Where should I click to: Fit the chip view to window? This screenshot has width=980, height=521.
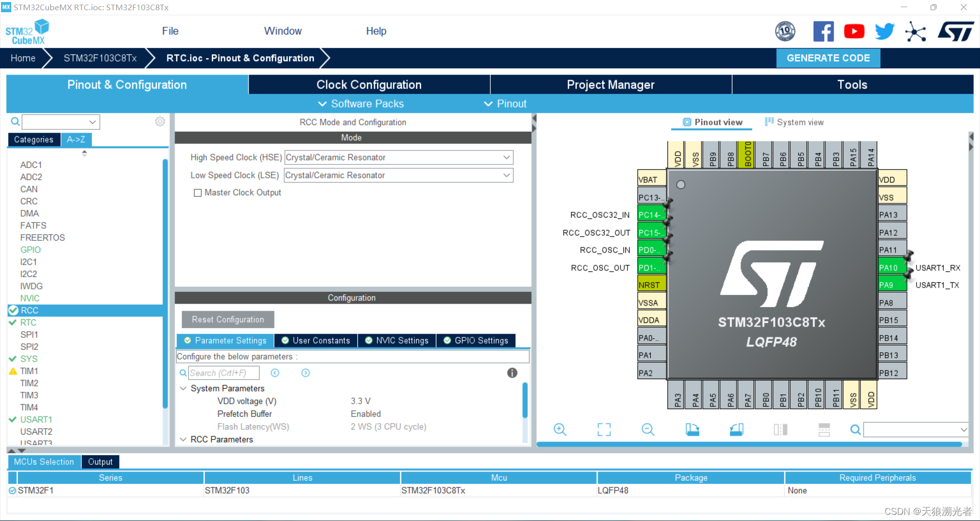tap(604, 430)
